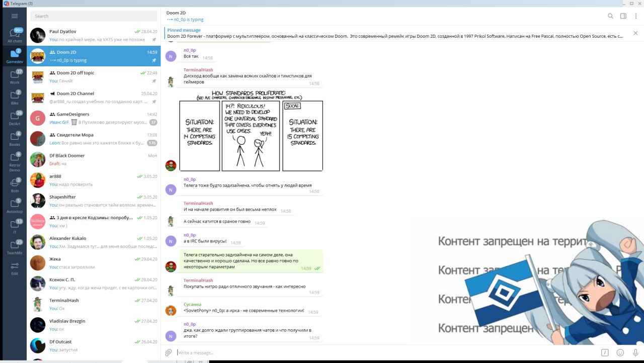Open the Books chat folder
This screenshot has height=363, width=644.
click(x=15, y=139)
